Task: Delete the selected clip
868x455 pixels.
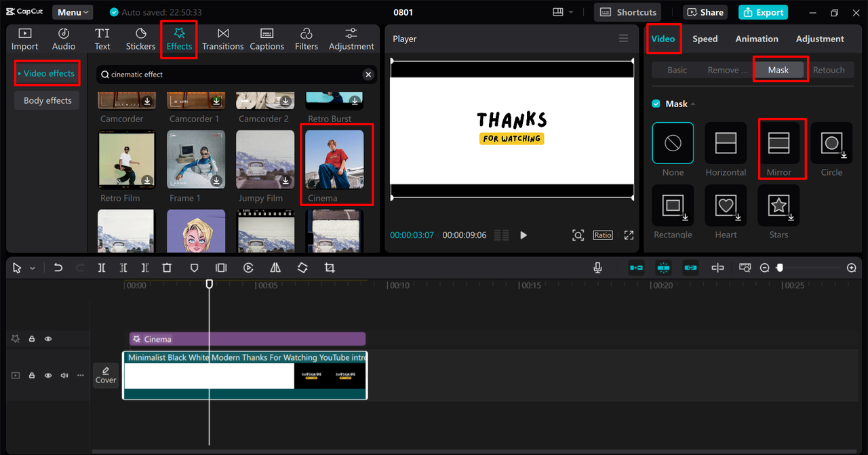Action: [x=167, y=268]
